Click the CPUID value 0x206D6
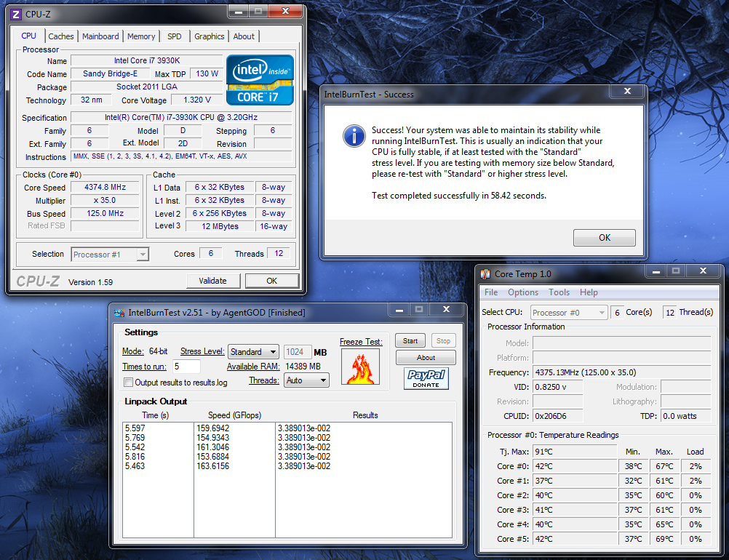Viewport: 729px width, 560px height. tap(557, 416)
